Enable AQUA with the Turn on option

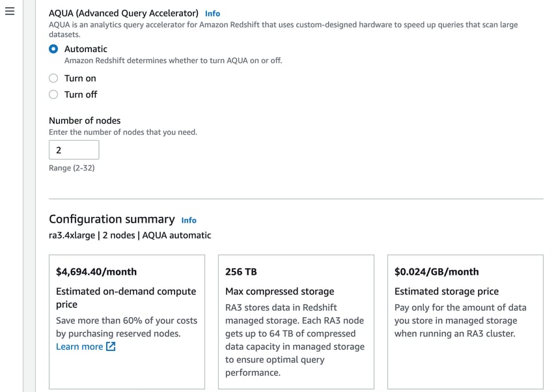[x=53, y=78]
